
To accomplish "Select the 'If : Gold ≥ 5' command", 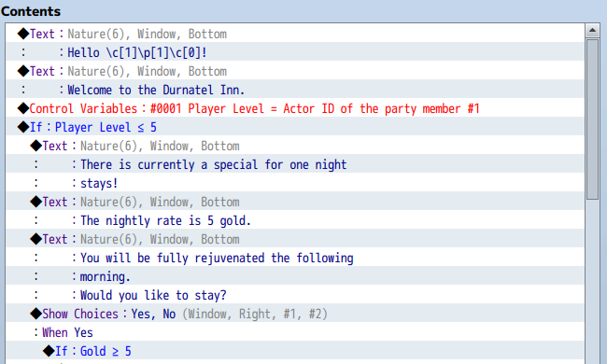I will tap(295, 351).
